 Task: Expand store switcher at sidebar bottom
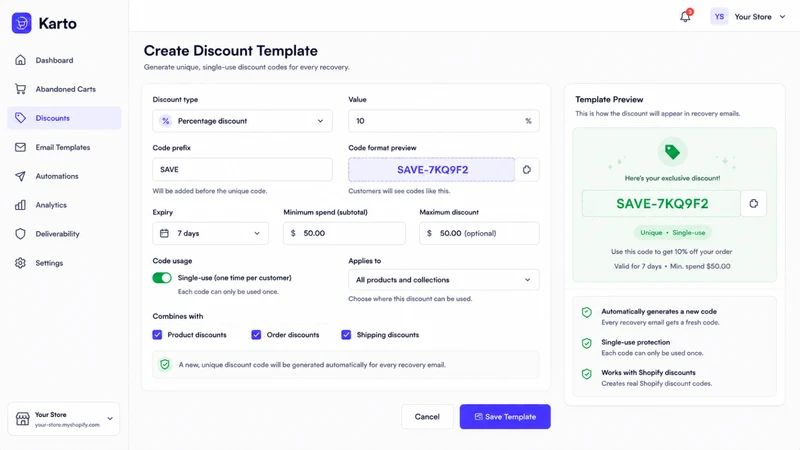click(x=110, y=418)
